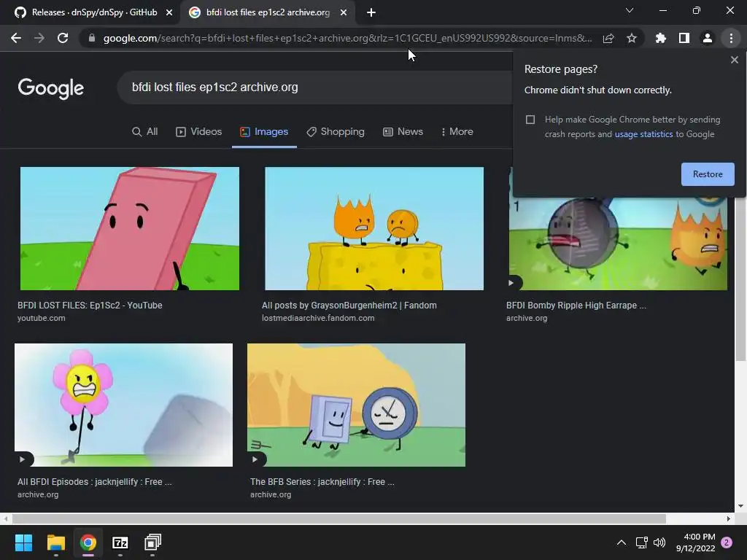Click the horizontal scrollbar thumb
Viewport: 747px width, 560px height.
point(338,518)
